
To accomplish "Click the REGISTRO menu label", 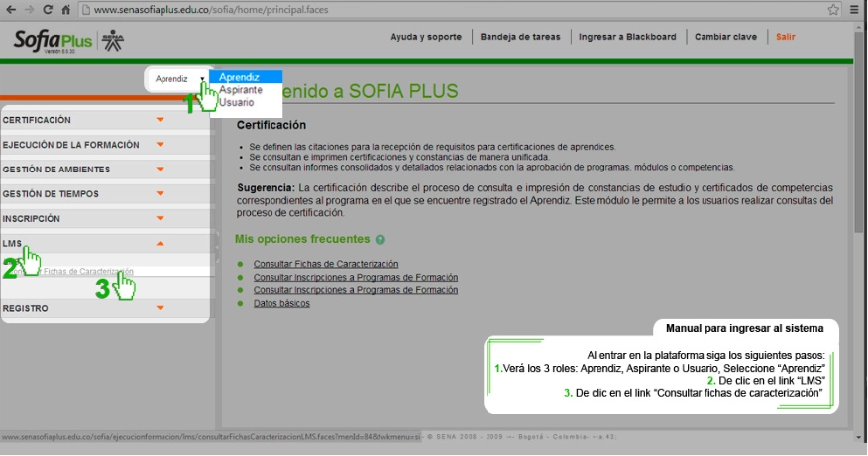I will pos(25,308).
